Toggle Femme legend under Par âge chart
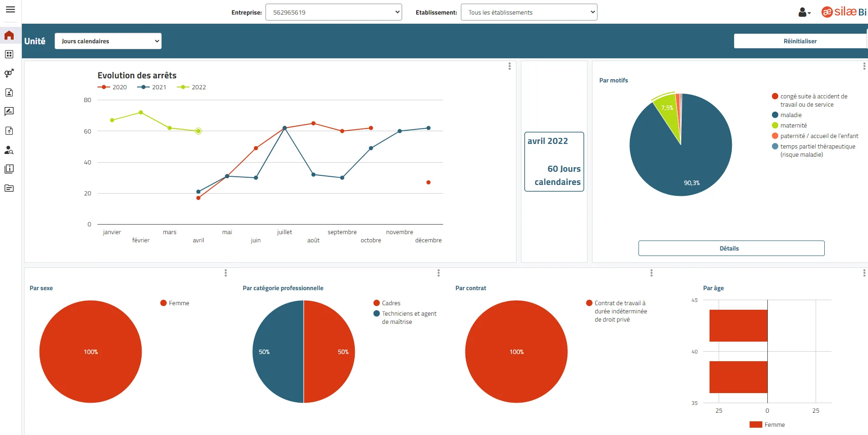This screenshot has width=868, height=435. 767,425
